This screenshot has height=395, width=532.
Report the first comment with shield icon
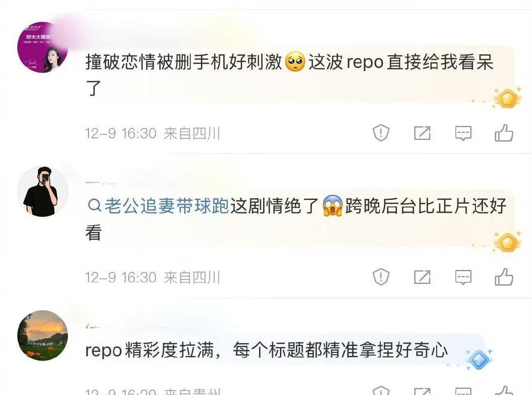[381, 133]
